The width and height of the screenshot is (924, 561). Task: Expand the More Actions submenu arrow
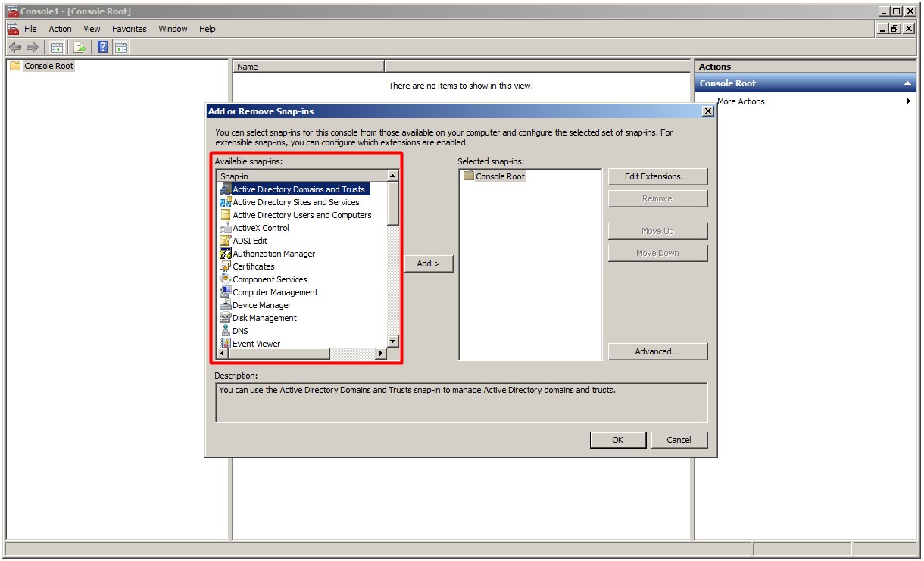coord(907,101)
